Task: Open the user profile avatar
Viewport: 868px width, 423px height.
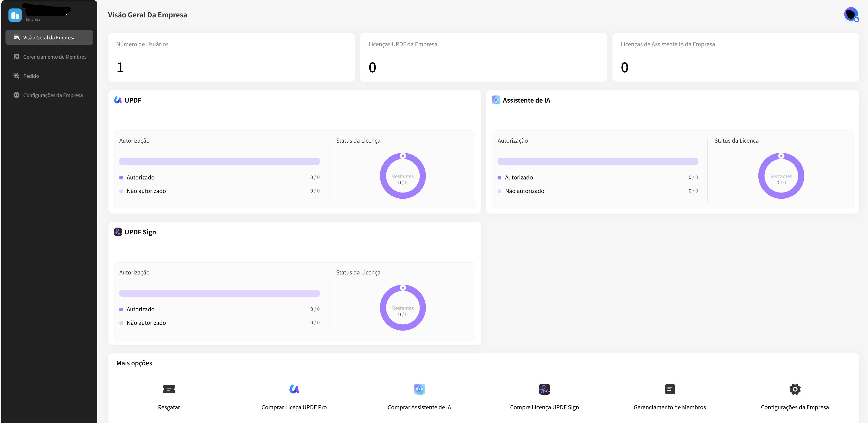Action: (851, 14)
